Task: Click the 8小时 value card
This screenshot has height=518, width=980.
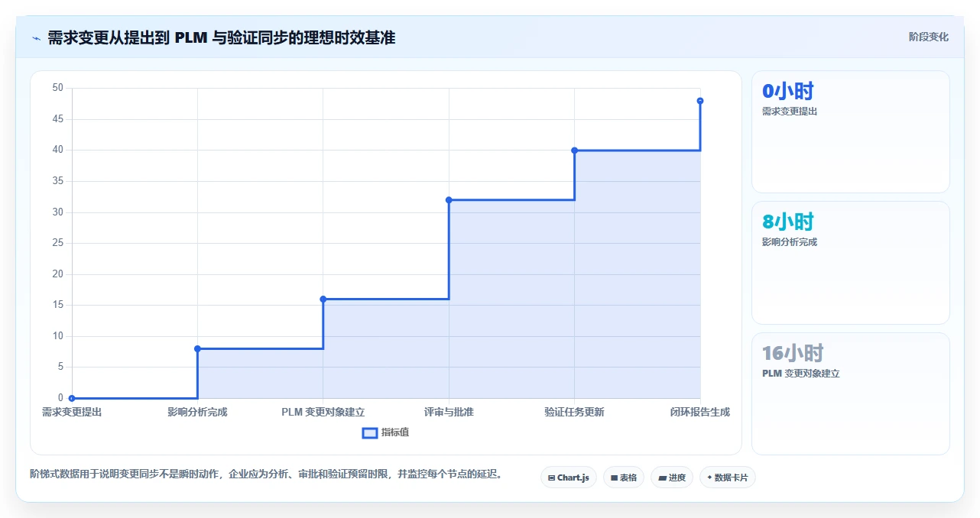Action: (x=851, y=263)
